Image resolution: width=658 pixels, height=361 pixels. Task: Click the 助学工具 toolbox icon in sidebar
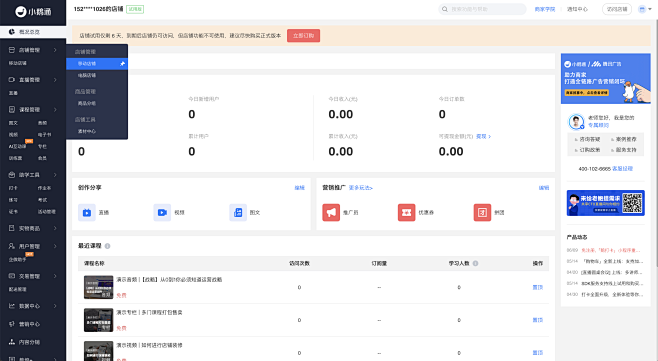tap(12, 175)
